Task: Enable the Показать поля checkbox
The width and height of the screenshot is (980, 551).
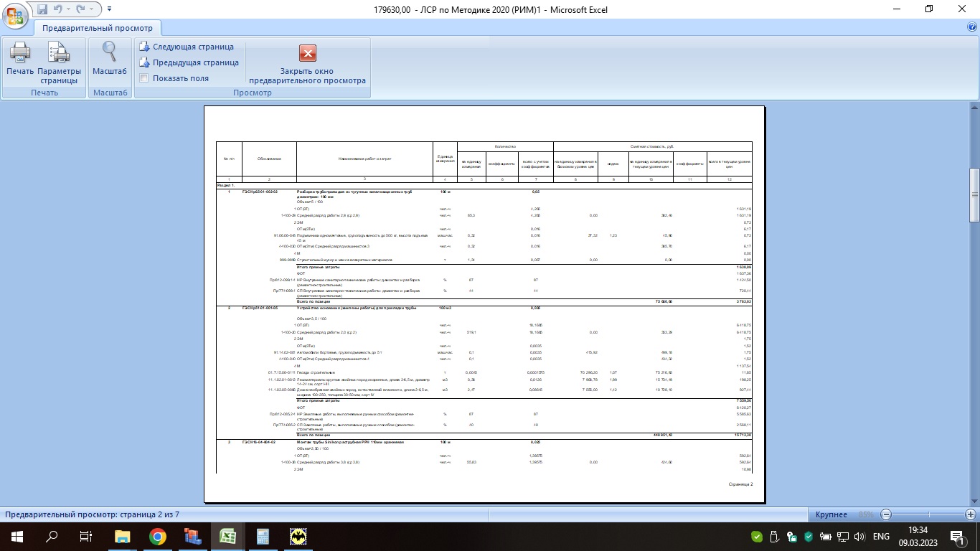Action: coord(144,78)
